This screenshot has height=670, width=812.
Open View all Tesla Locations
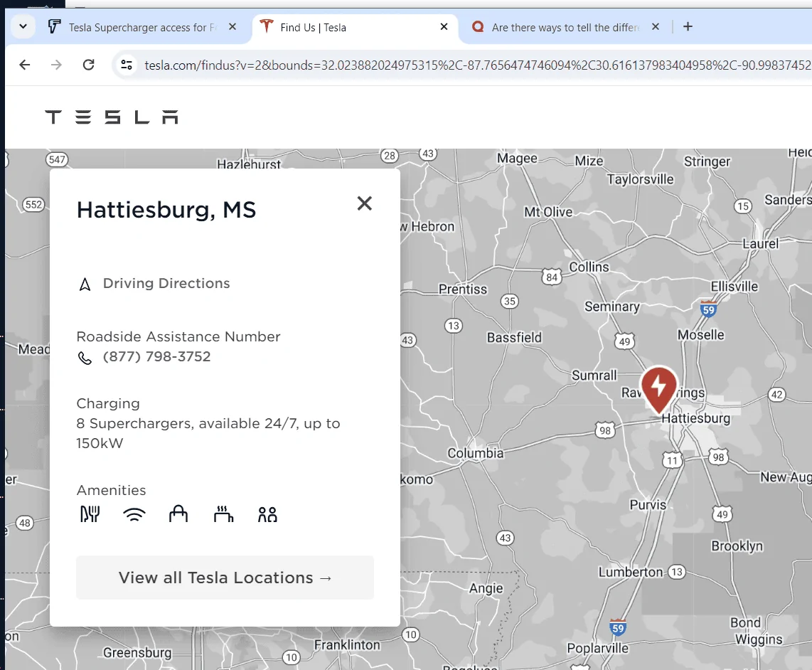225,578
